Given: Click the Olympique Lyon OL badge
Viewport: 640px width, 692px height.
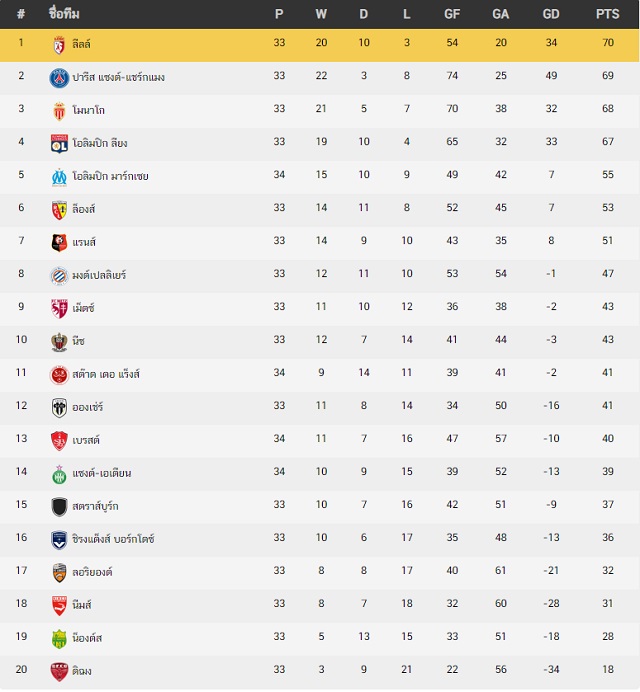Looking at the screenshot, I should 59,144.
